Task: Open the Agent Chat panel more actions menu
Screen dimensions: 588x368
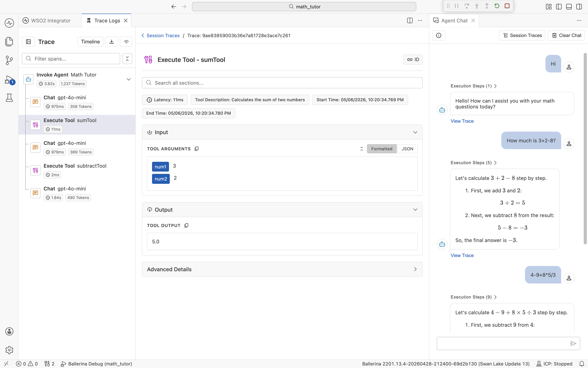Action: (579, 20)
